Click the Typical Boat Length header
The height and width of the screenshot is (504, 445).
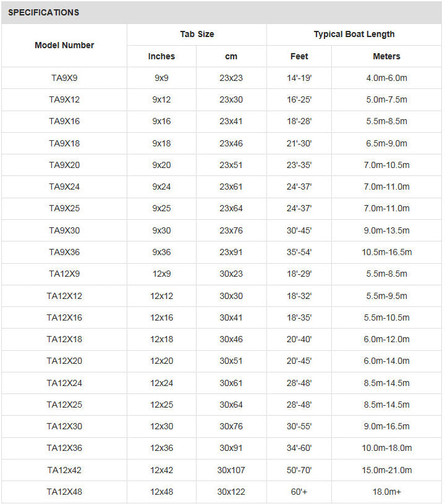click(x=354, y=34)
